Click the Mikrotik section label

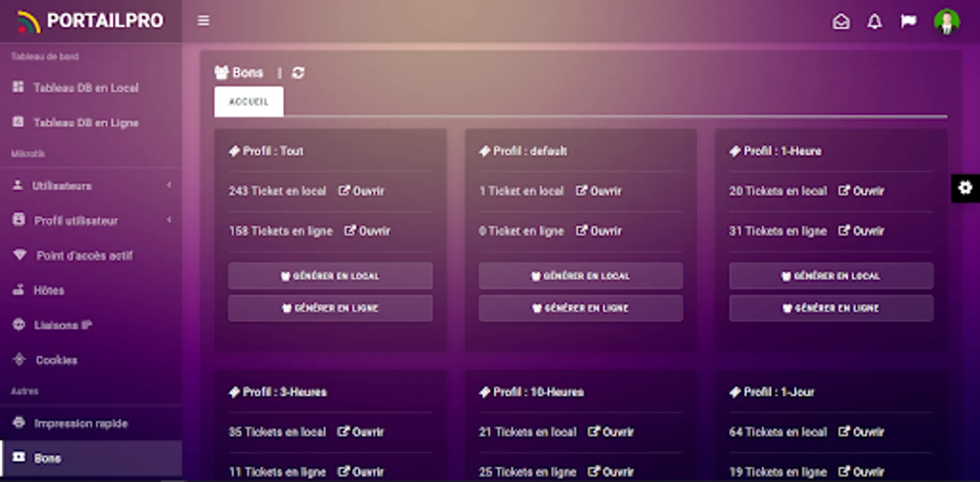coord(28,154)
